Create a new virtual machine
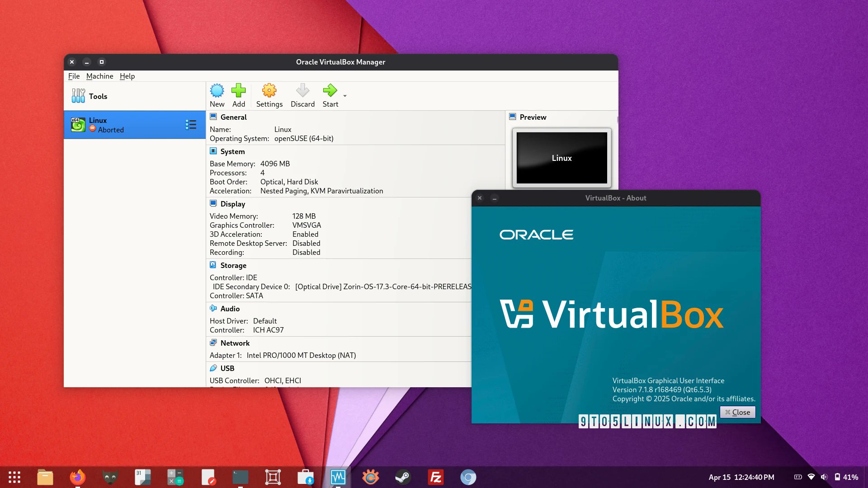868x488 pixels. [217, 94]
